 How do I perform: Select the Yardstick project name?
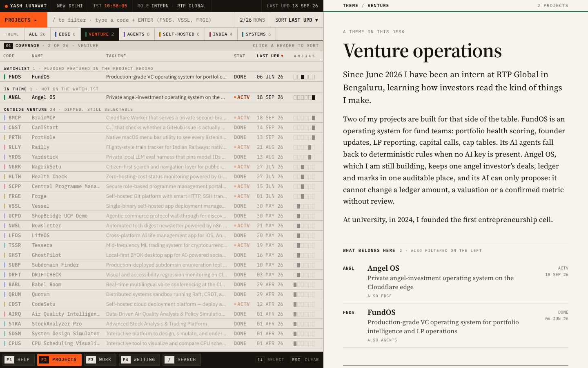pos(45,157)
